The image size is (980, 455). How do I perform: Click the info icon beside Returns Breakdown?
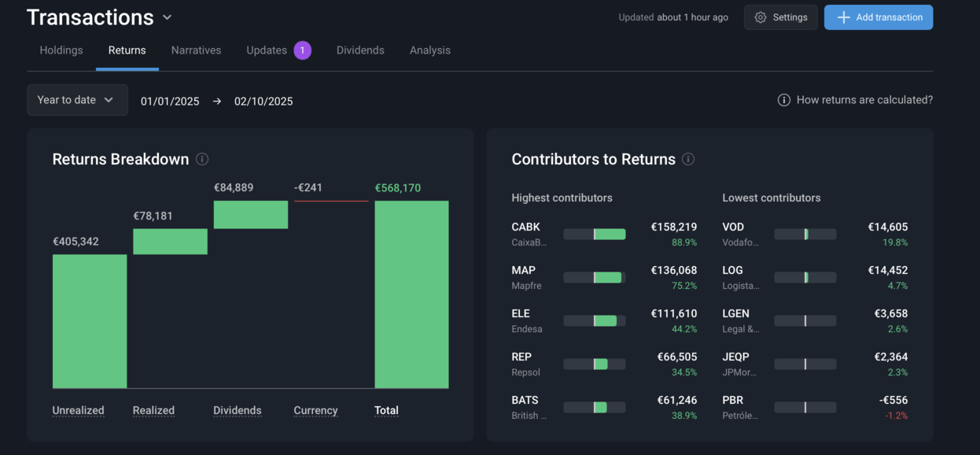pos(202,159)
